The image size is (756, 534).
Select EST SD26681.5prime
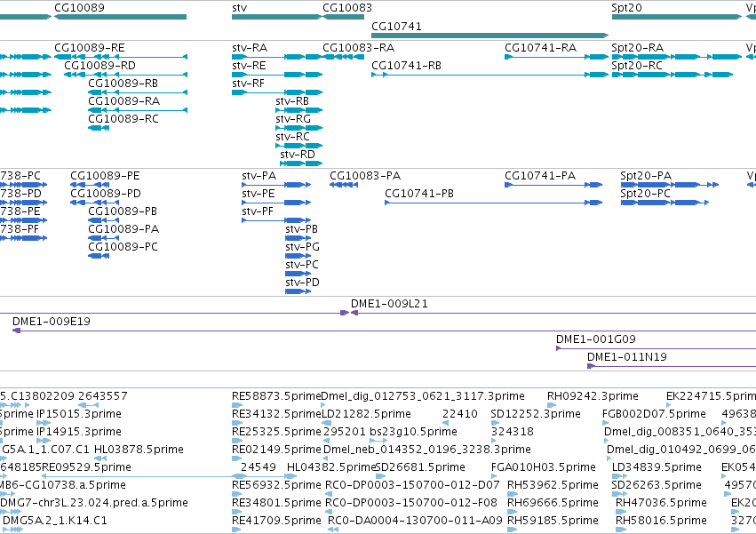(x=381, y=476)
